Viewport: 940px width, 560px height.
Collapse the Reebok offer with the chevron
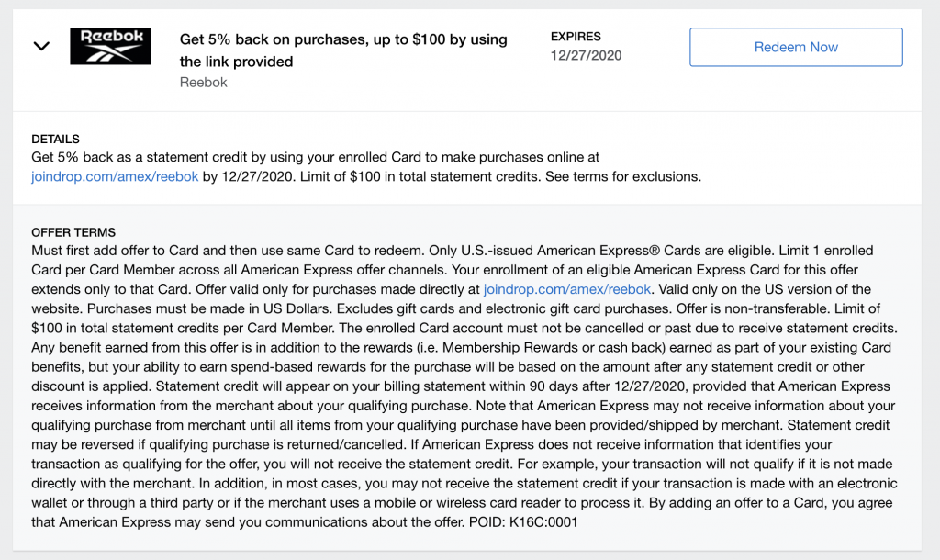pos(41,46)
